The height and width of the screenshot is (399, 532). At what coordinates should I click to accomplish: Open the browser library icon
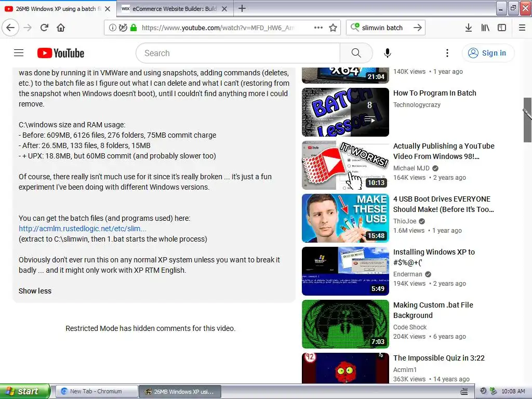pos(485,28)
